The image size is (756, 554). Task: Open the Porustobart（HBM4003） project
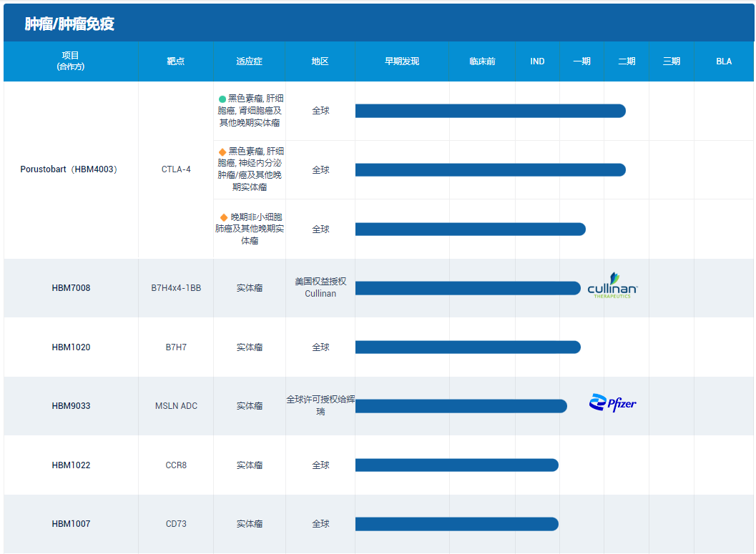69,170
